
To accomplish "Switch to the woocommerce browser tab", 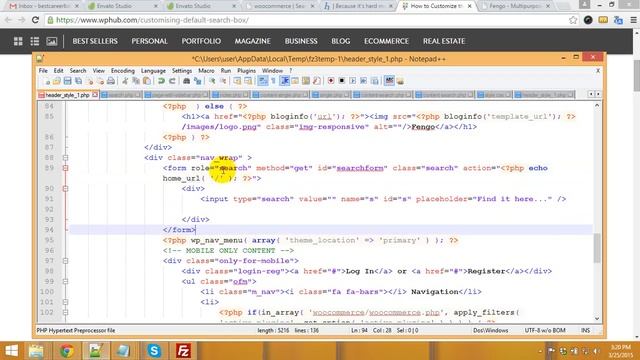I will pos(279,6).
